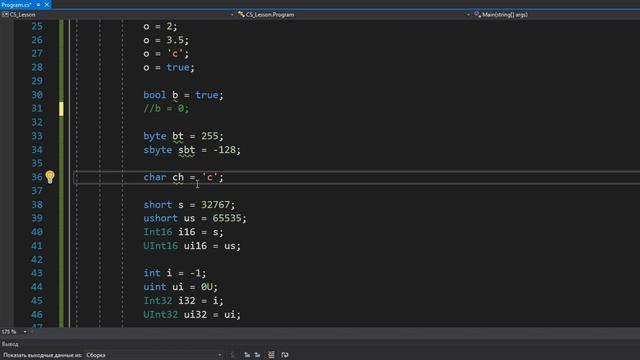Click the line 'bool b = true;'
Image resolution: width=640 pixels, height=360 pixels.
pyautogui.click(x=183, y=95)
